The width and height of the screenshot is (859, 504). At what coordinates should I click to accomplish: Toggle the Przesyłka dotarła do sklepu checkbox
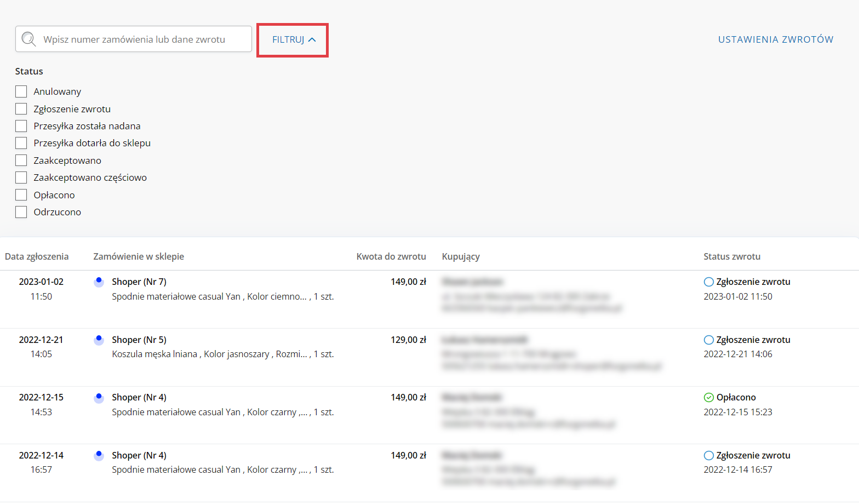click(x=21, y=143)
